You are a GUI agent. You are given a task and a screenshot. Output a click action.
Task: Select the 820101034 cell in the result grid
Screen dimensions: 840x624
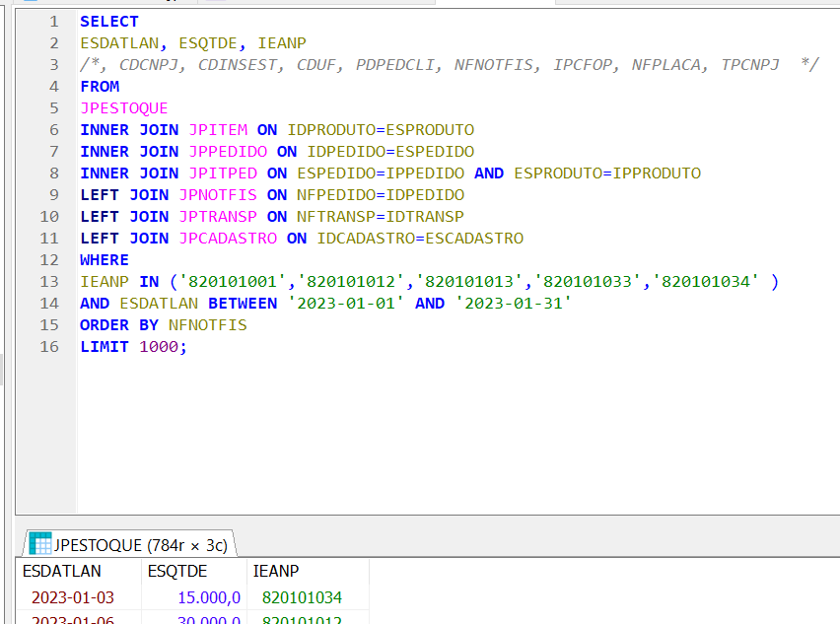tap(302, 597)
